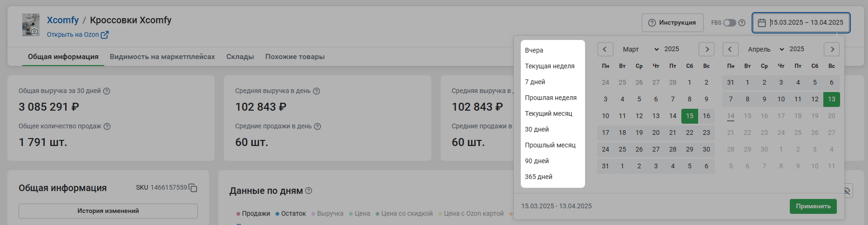868x225 pixels.
Task: Click the help icon next to Общая выручка за 30 дней
Action: pyautogui.click(x=107, y=91)
